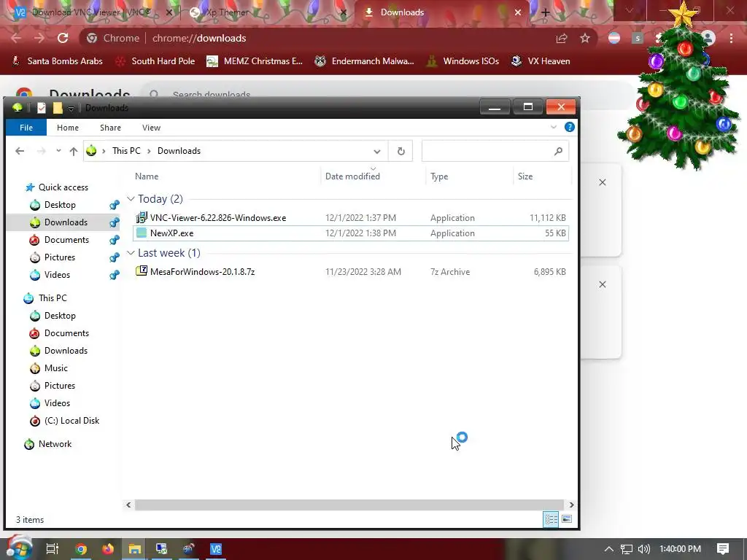Open the Recent locations dropdown in Explorer

(x=58, y=151)
